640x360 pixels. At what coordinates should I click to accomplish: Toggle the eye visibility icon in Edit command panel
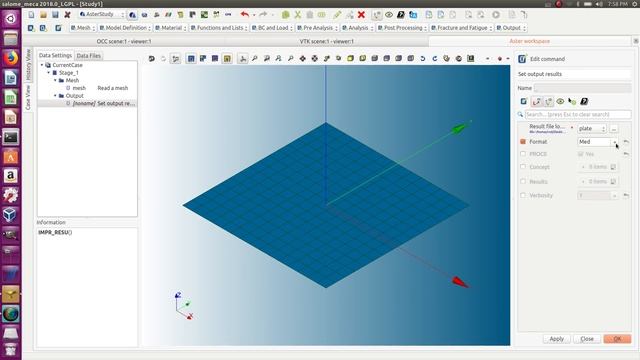click(560, 101)
